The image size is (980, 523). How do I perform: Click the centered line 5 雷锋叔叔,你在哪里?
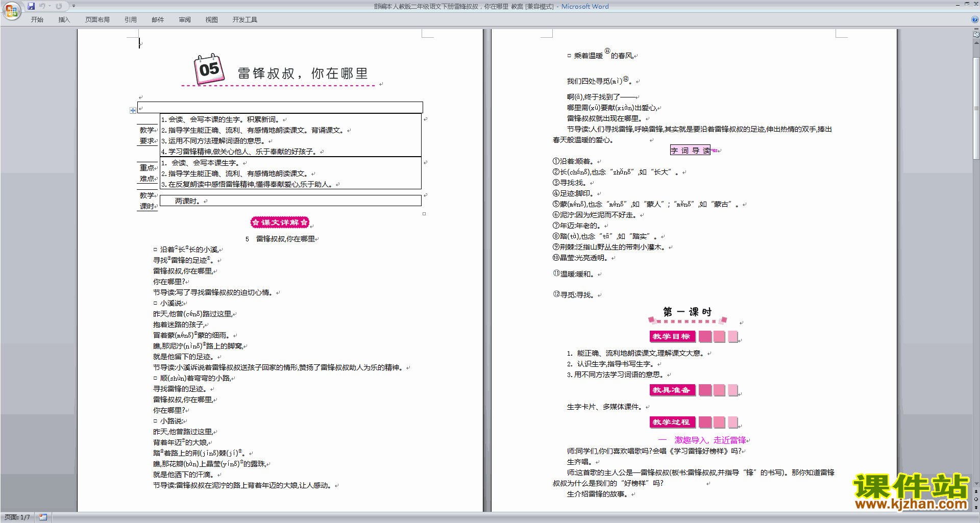pos(280,239)
